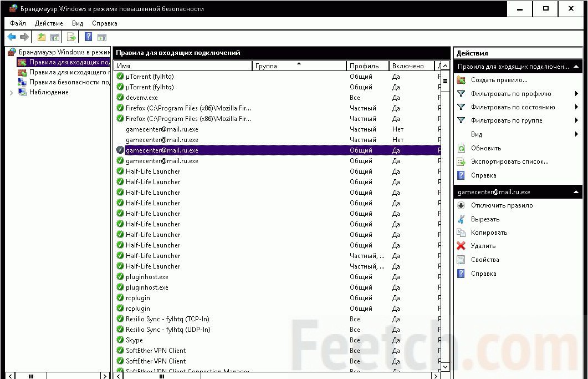
Task: Open the Вид submenu arrow in Actions
Action: pos(576,134)
